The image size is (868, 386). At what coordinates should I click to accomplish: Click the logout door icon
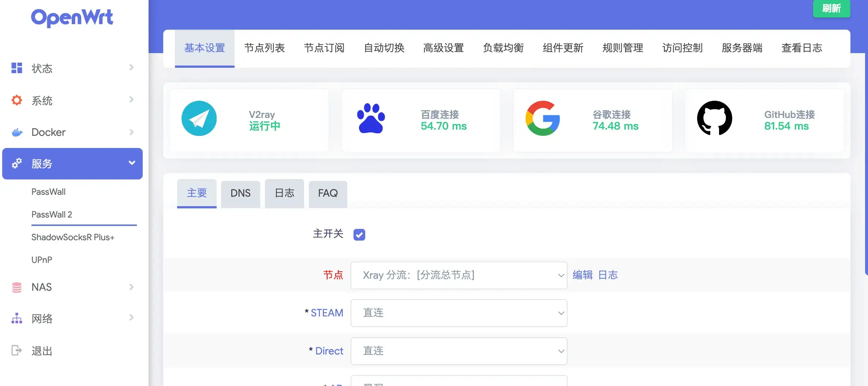(17, 350)
